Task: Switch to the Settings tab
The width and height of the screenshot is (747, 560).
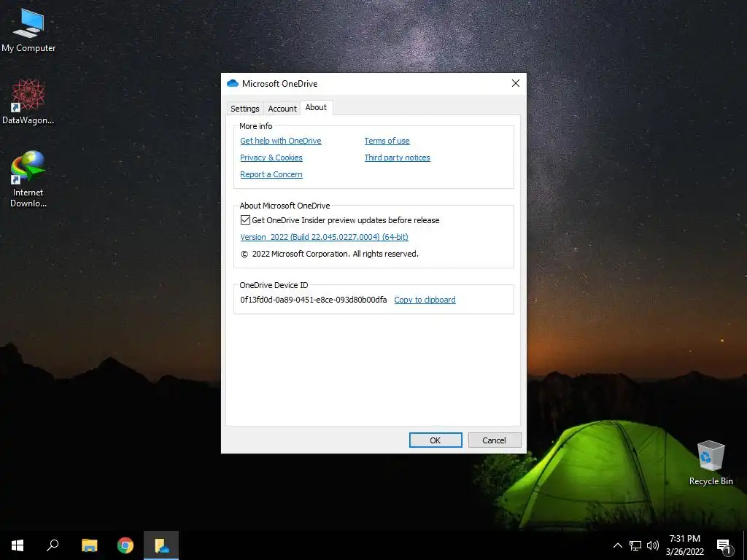Action: [245, 109]
